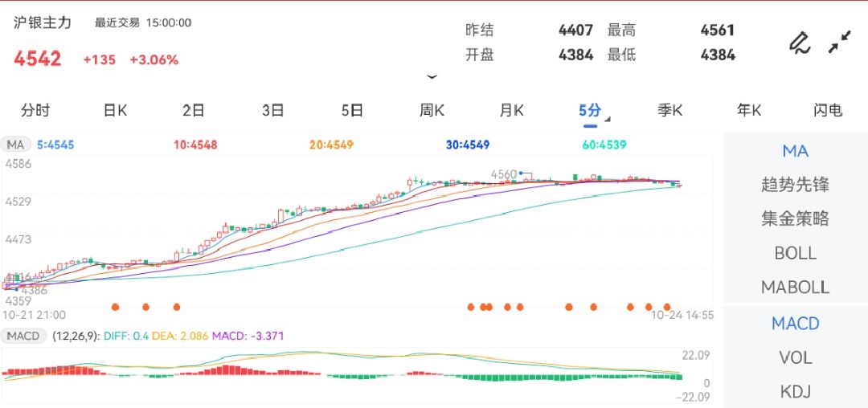Select the 集金策略 indicator
Screen dimensions: 868x408
point(796,219)
